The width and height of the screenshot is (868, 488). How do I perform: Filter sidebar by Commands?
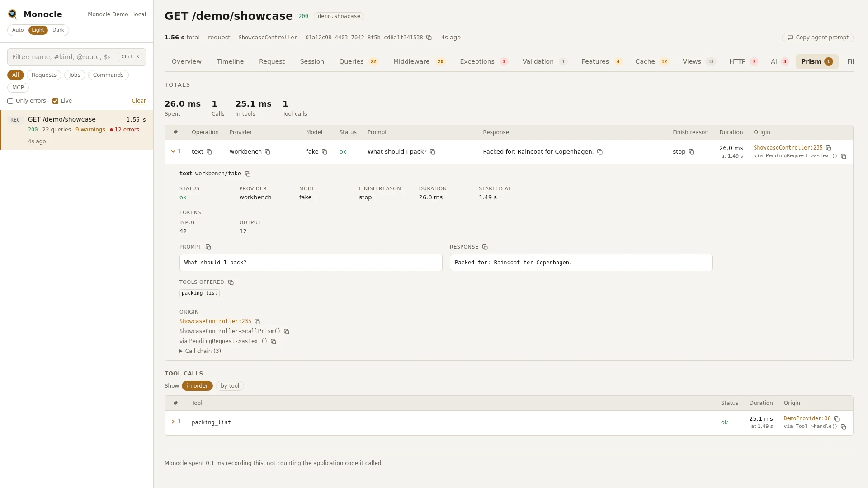[x=108, y=75]
